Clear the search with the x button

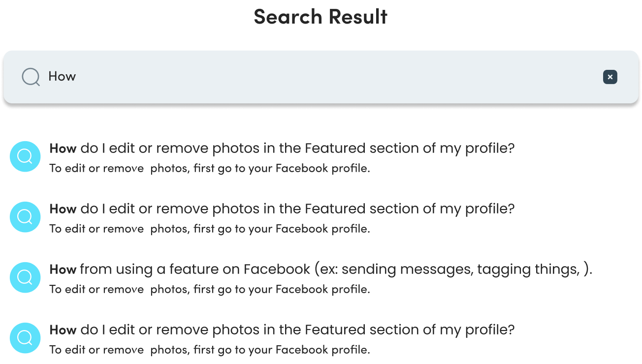610,77
